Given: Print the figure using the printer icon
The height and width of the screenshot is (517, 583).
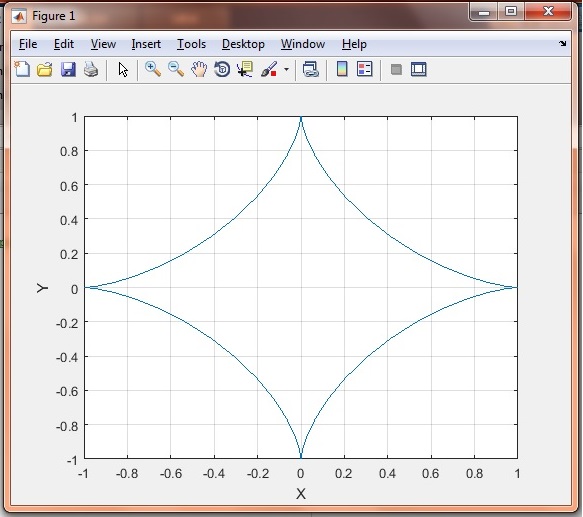Looking at the screenshot, I should pos(91,70).
